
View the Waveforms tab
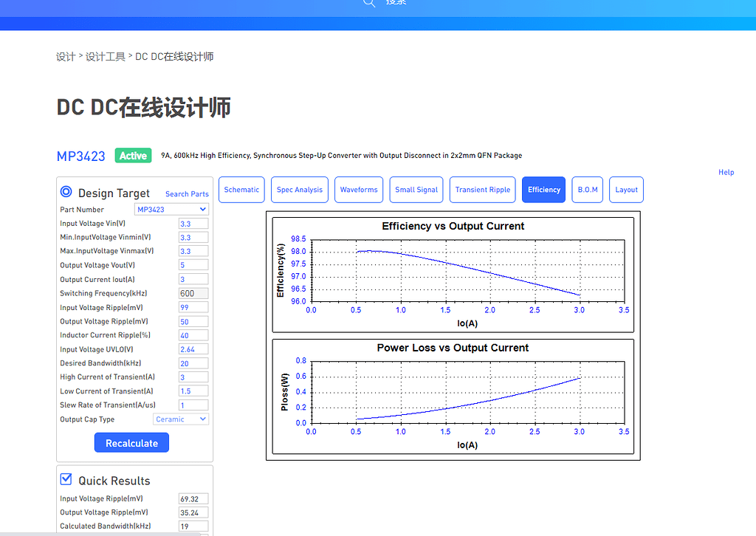point(358,190)
